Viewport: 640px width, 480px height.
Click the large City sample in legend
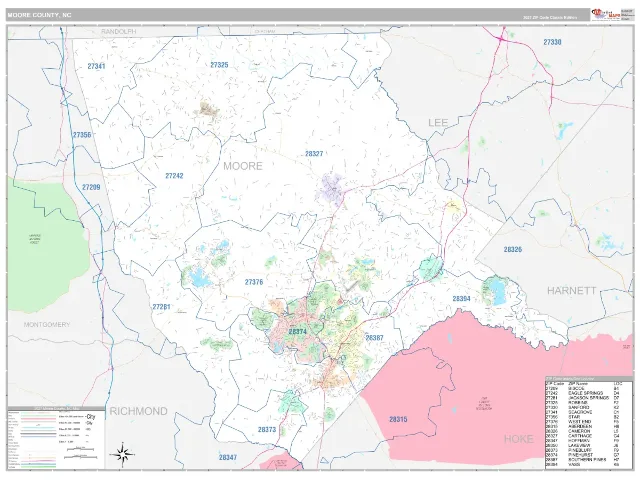[x=91, y=417]
